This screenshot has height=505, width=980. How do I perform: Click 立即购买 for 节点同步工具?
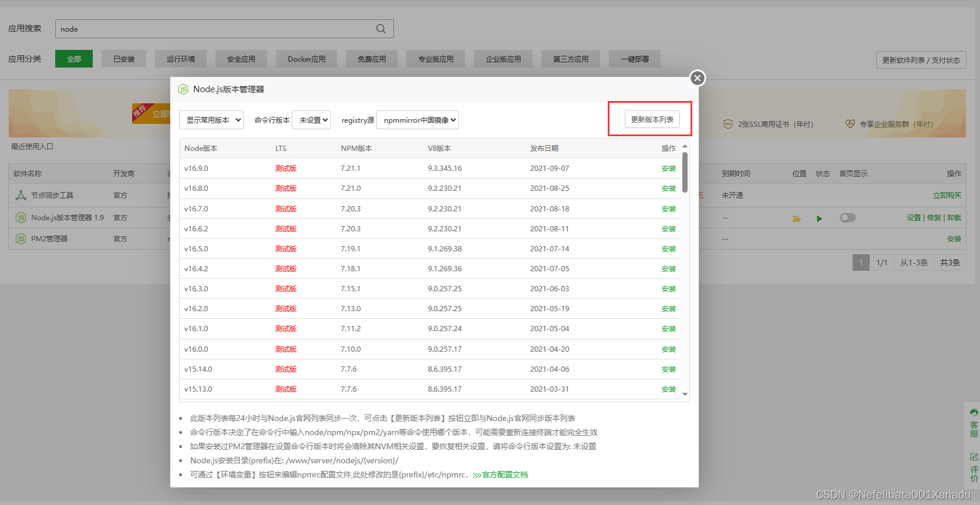point(947,196)
